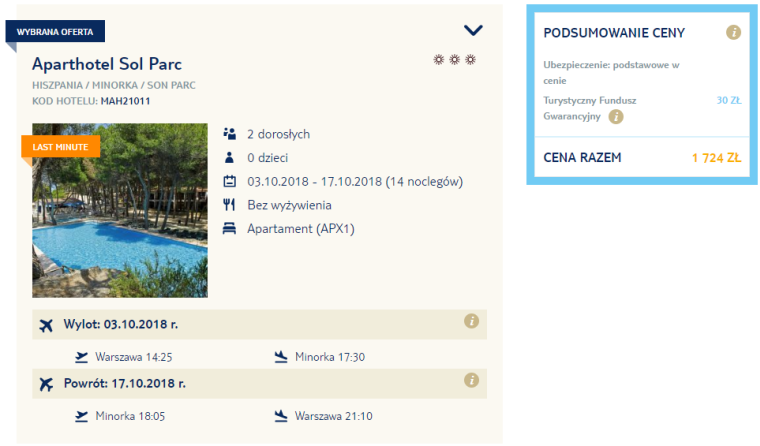Click Ubezpieczenie: podstawowe w cenie text

pyautogui.click(x=611, y=73)
